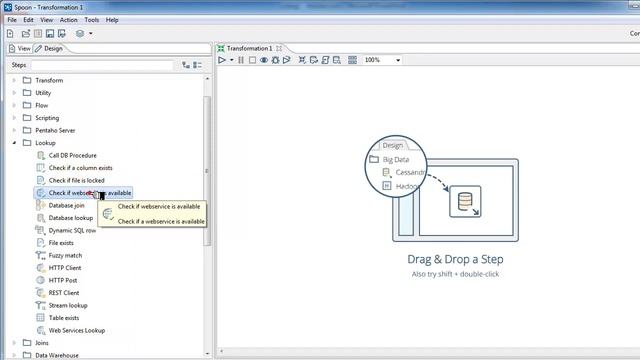640x360 pixels.
Task: Open the Edit menu
Action: coord(29,20)
